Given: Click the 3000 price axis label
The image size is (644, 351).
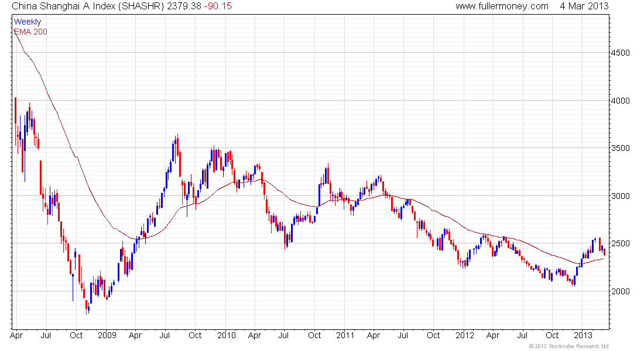Looking at the screenshot, I should (x=621, y=196).
